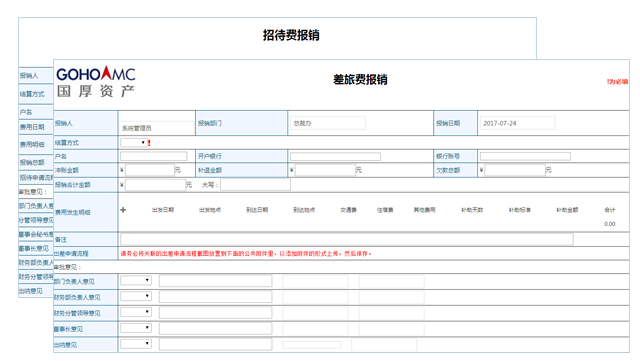Open the 结算方式 dropdown

pyautogui.click(x=133, y=143)
